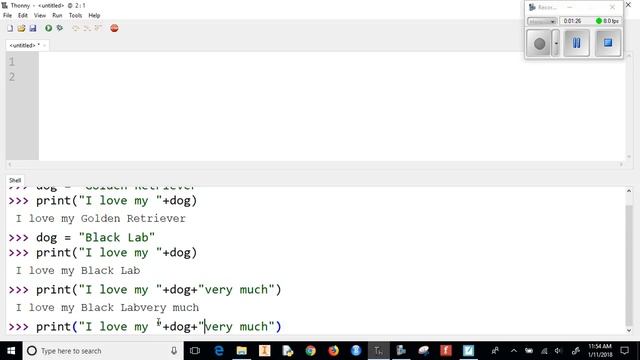Open the Action Center notifications icon
This screenshot has height=360, width=640.
[624, 351]
